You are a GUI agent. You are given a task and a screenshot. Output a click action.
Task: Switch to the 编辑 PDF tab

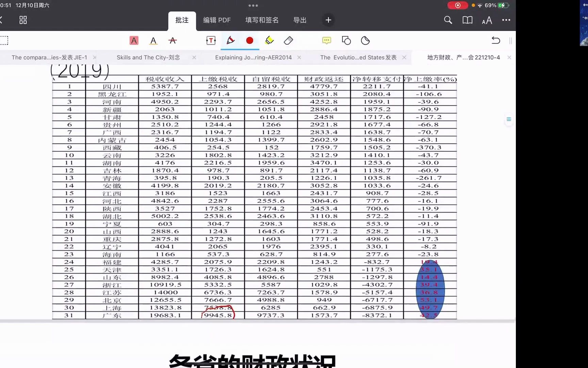pyautogui.click(x=217, y=20)
